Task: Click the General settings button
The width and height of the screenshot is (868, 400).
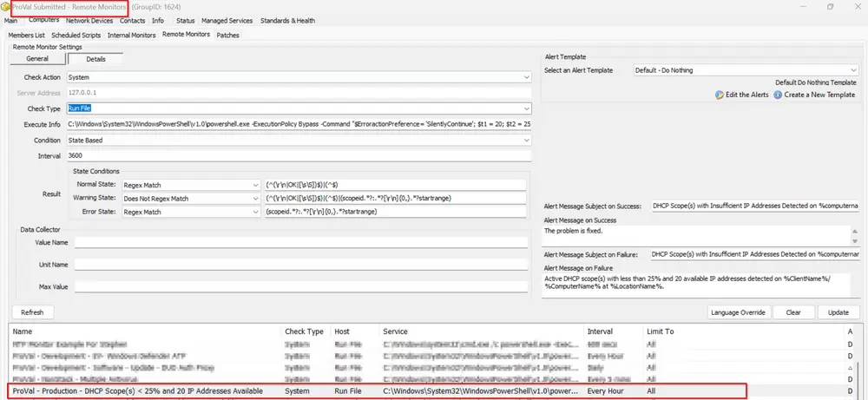Action: click(x=37, y=59)
